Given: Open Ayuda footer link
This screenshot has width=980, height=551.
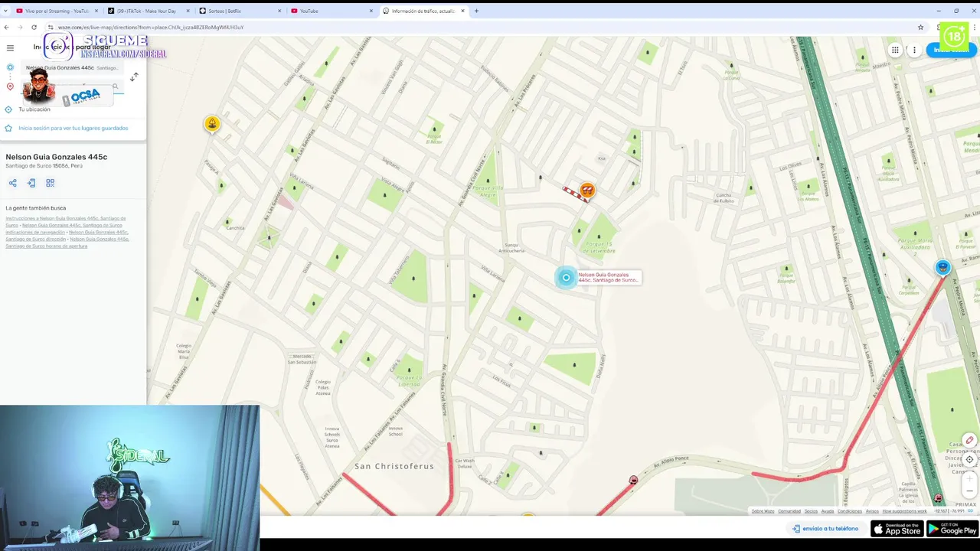Looking at the screenshot, I should [828, 511].
